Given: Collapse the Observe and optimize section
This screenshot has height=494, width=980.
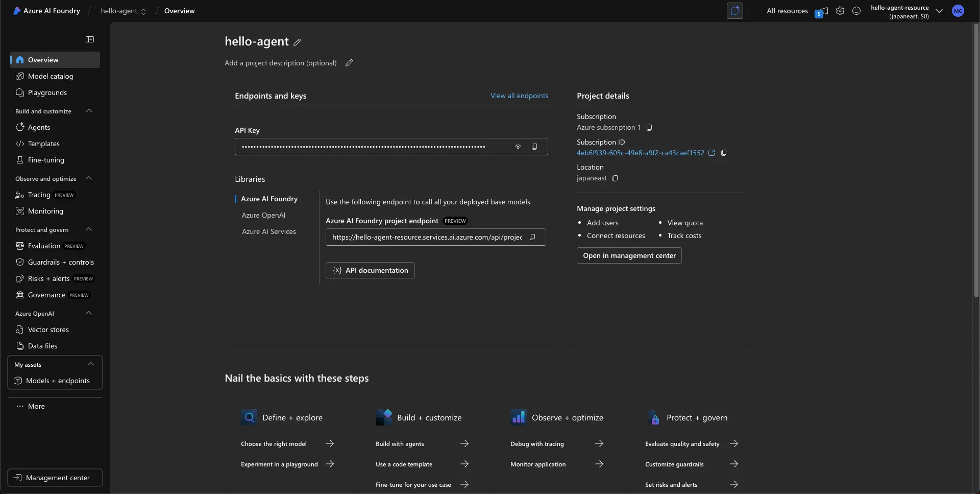Looking at the screenshot, I should (89, 178).
